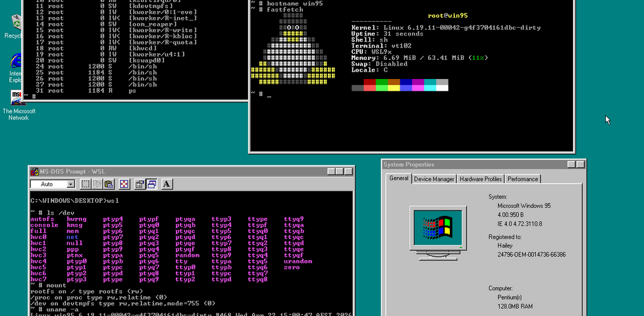Image resolution: width=644 pixels, height=316 pixels.
Task: Open the MS-DOS icon system menu on title bar
Action: (35, 171)
